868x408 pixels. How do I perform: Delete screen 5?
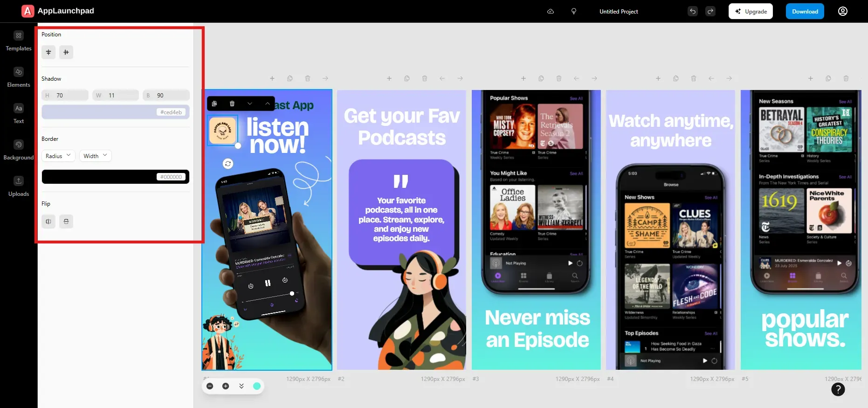[846, 78]
